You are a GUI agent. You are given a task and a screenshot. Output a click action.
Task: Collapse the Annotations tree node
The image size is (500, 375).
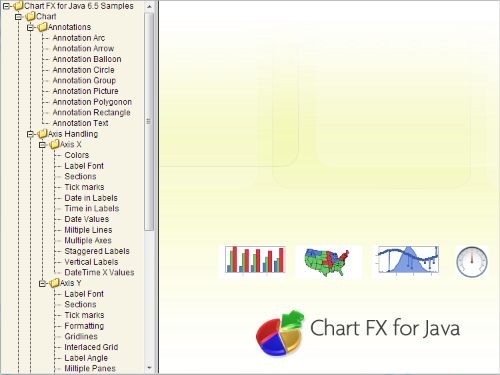[x=30, y=27]
